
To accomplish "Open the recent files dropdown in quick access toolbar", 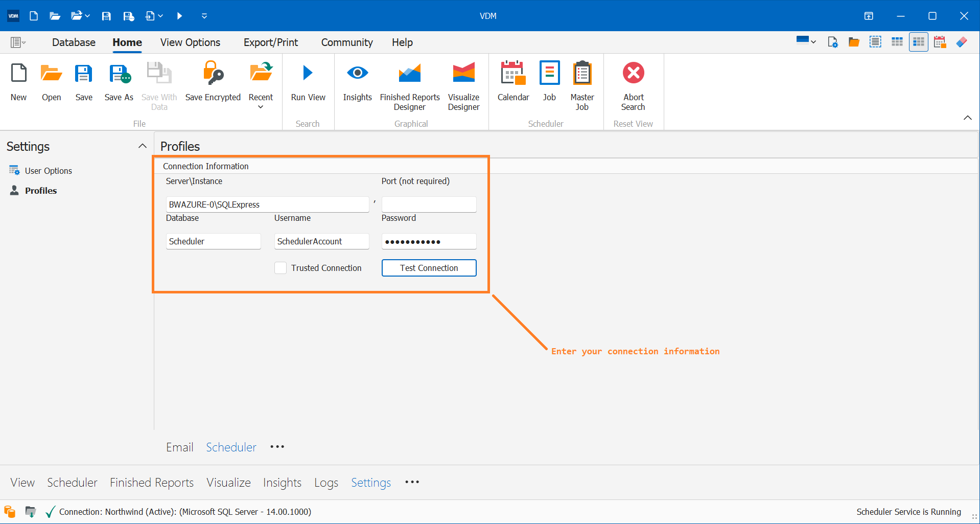I will 80,16.
